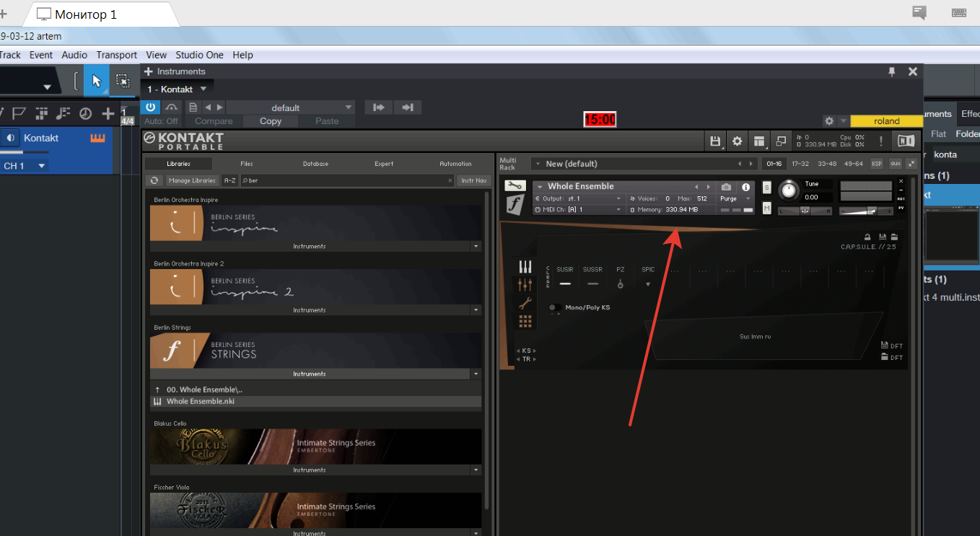Open the Output st. 1 dropdown
The height and width of the screenshot is (536, 980).
tap(577, 198)
